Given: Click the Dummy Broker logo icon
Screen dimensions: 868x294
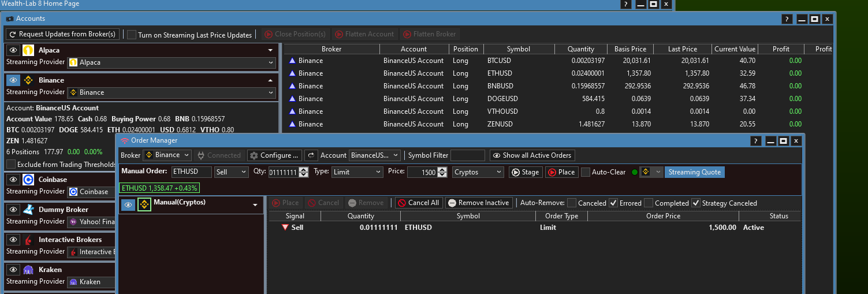Looking at the screenshot, I should pyautogui.click(x=28, y=210).
